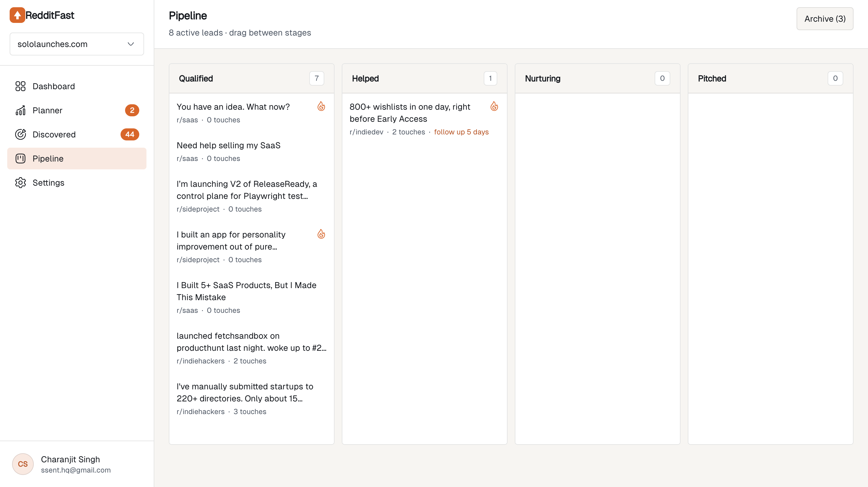Click the RedditFast logo icon
868x487 pixels.
pos(17,15)
